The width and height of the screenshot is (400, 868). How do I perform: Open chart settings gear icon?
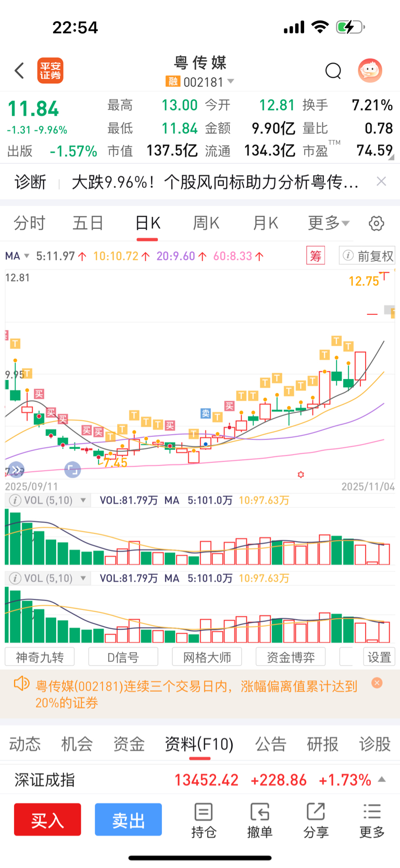377,223
